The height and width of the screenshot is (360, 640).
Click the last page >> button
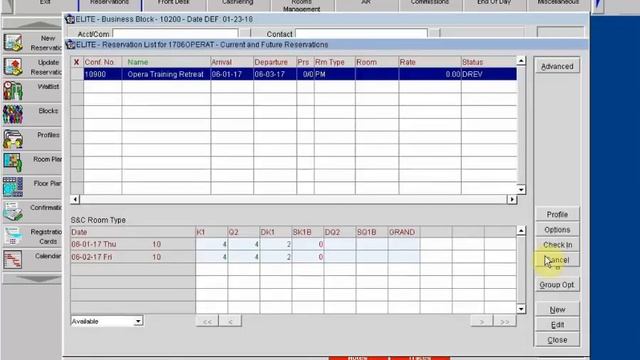[x=504, y=321]
